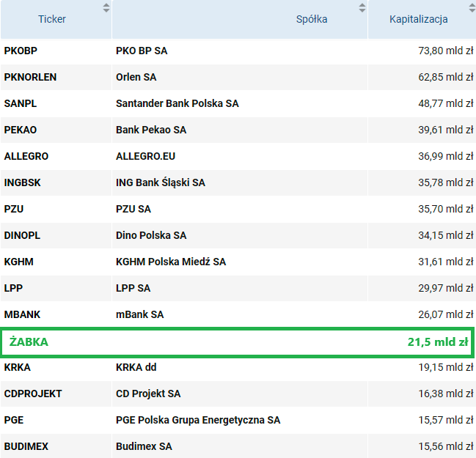The image size is (476, 458).
Task: Click the 15,56 mld zł value
Action: (446, 446)
